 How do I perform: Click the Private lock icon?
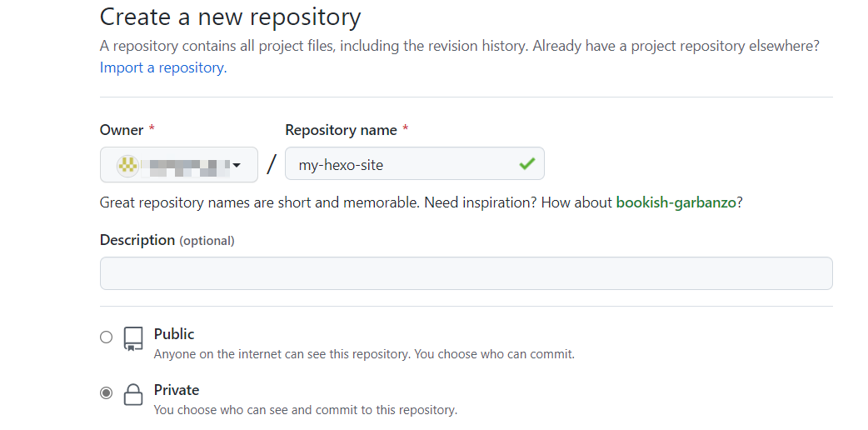click(133, 393)
